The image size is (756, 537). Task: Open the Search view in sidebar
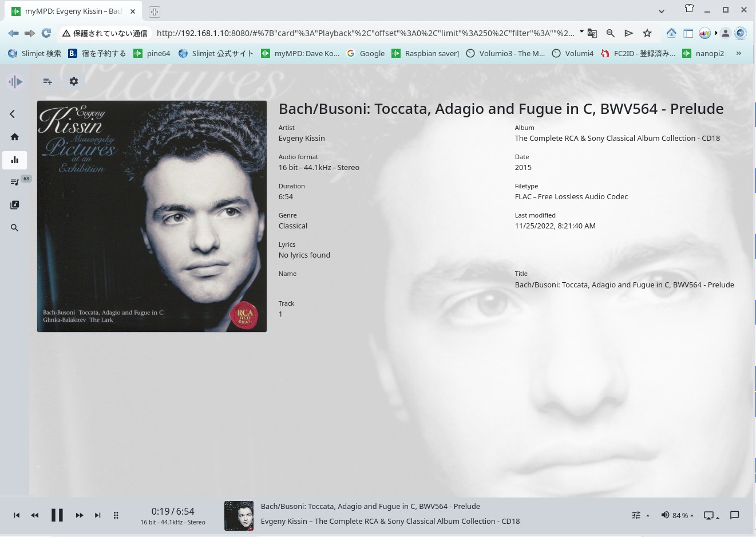[x=15, y=228]
